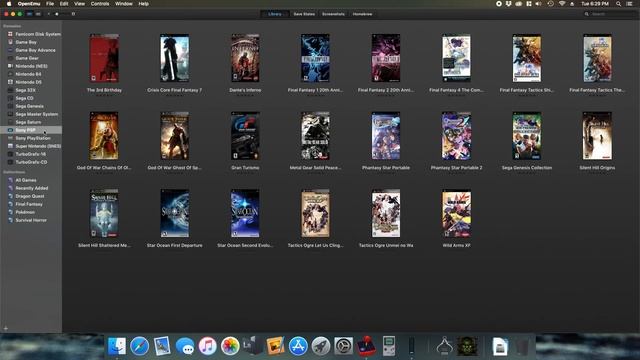The width and height of the screenshot is (640, 360).
Task: Open the Window menu
Action: (x=123, y=4)
